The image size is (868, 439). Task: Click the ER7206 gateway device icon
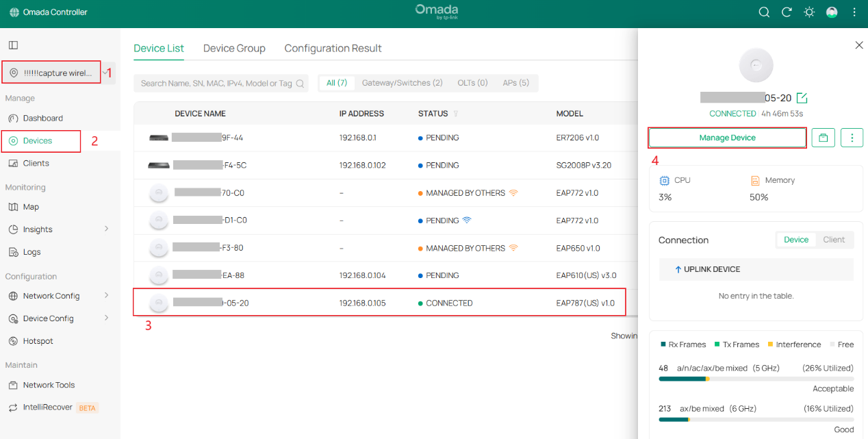click(159, 138)
